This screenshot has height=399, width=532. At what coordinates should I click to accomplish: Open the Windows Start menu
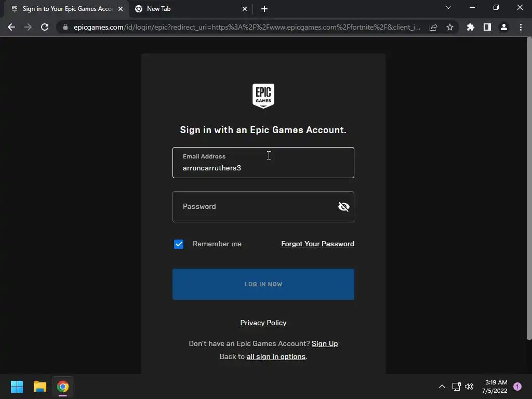[x=17, y=387]
